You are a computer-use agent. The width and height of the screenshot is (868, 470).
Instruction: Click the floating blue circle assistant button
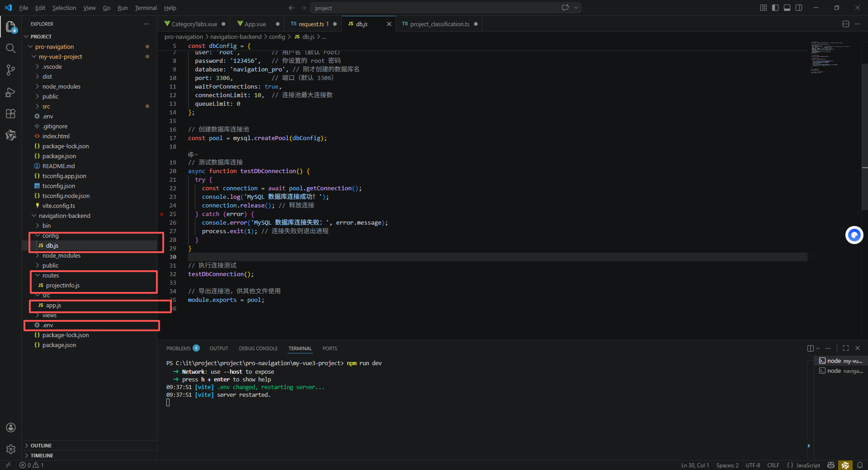[854, 235]
